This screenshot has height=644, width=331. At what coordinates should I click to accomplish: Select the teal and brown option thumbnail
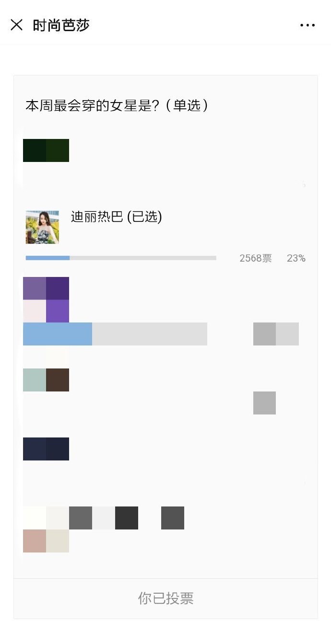coord(46,380)
